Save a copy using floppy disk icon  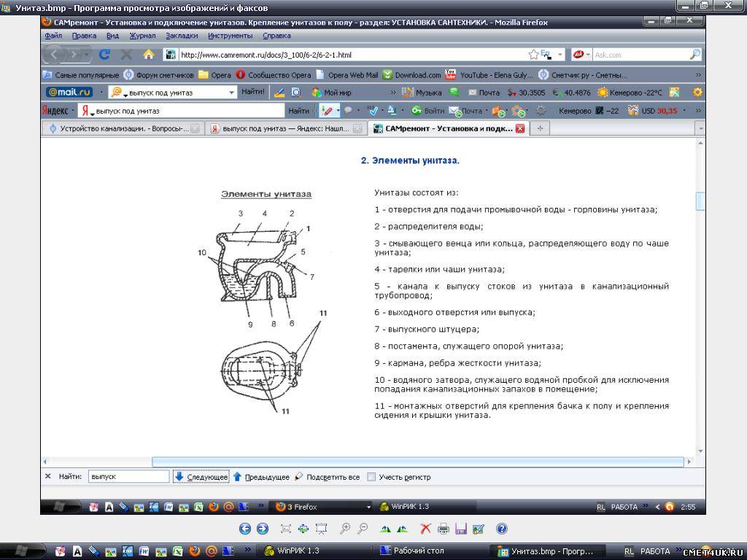pyautogui.click(x=460, y=529)
